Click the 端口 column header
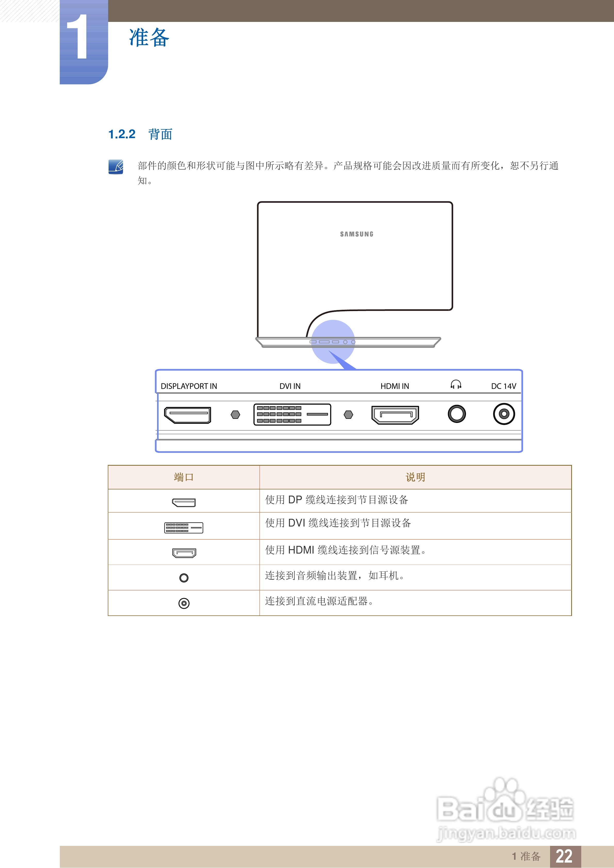 [184, 477]
